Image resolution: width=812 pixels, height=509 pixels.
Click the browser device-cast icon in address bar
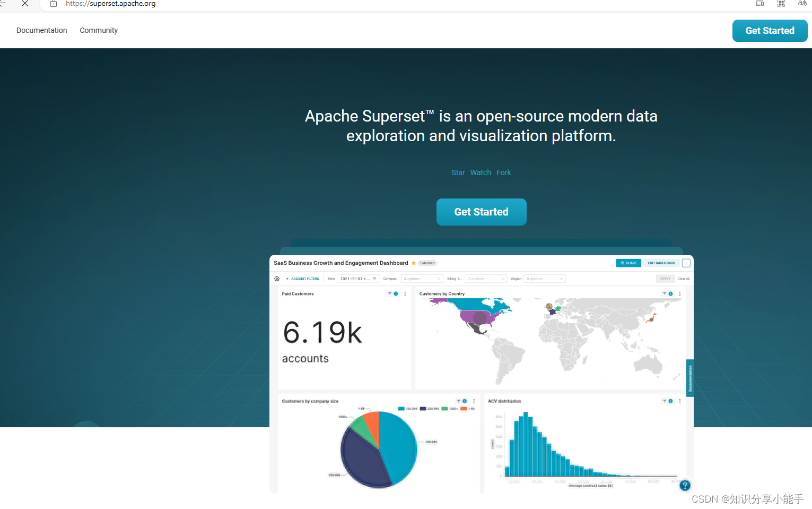click(x=760, y=3)
